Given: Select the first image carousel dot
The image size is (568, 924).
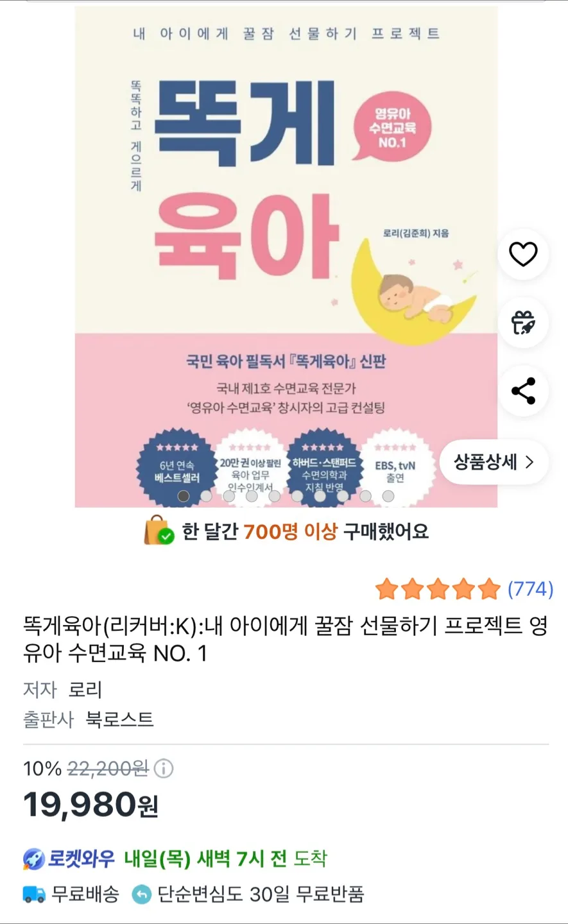Looking at the screenshot, I should [184, 496].
